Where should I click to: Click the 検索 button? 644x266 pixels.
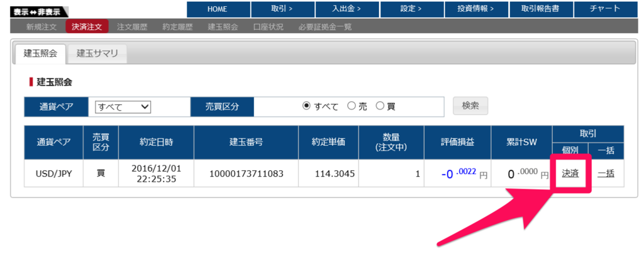click(470, 106)
